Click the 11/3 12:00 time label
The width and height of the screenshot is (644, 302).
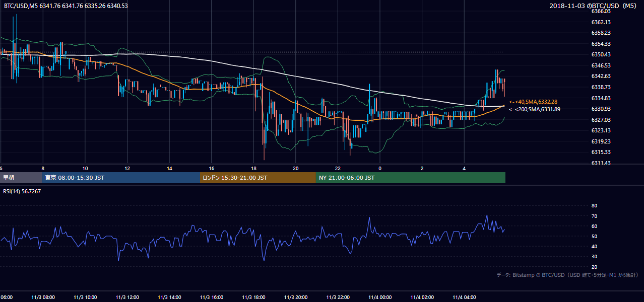click(x=127, y=297)
